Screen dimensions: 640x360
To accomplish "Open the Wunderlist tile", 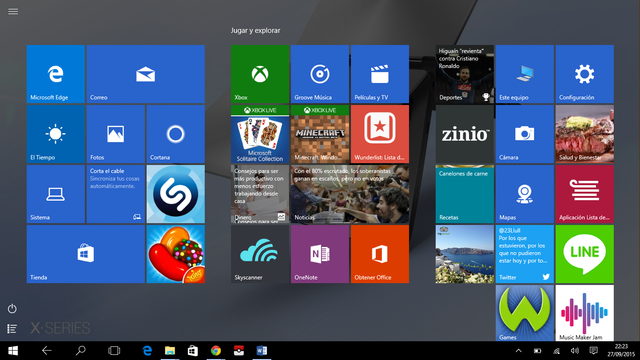I will click(x=380, y=134).
